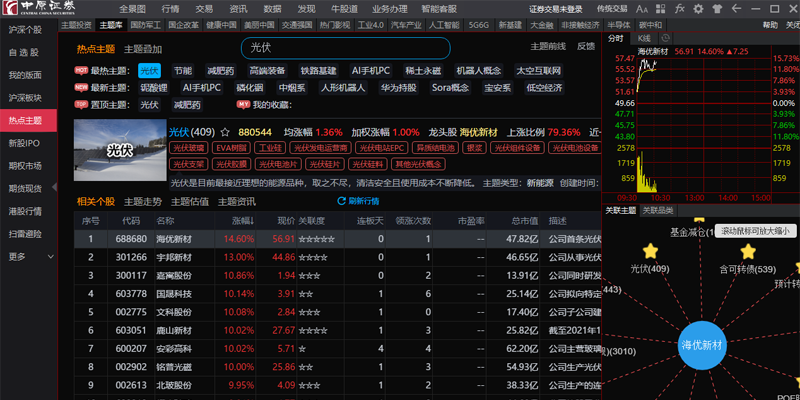
Task: Select the 人工智能 theme tab
Action: coord(444,24)
